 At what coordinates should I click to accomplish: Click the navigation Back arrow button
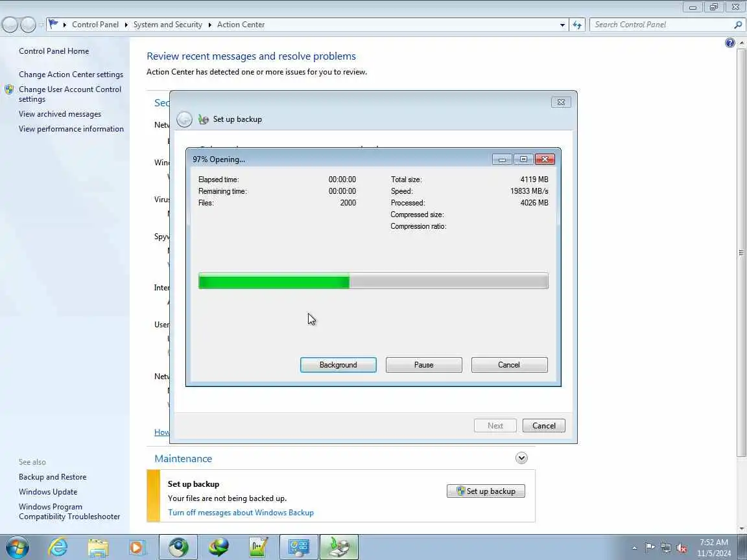point(10,24)
